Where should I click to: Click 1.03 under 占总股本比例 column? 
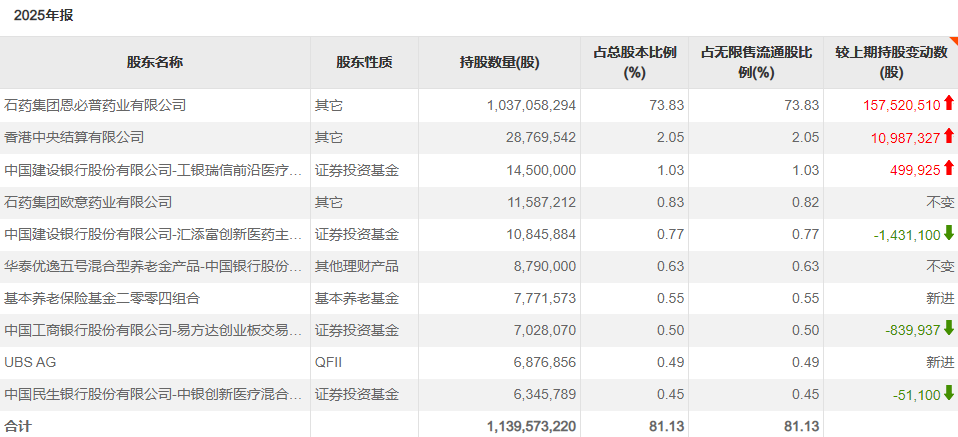coord(670,170)
